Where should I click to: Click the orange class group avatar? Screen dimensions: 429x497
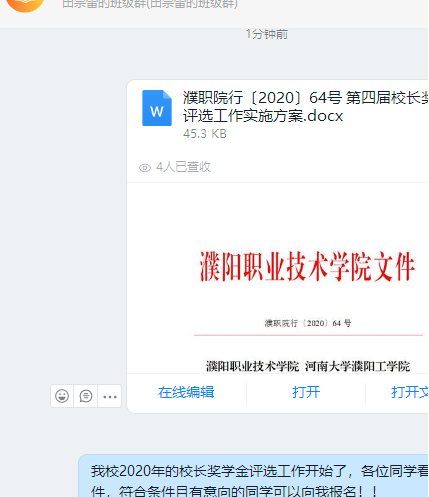pyautogui.click(x=25, y=4)
